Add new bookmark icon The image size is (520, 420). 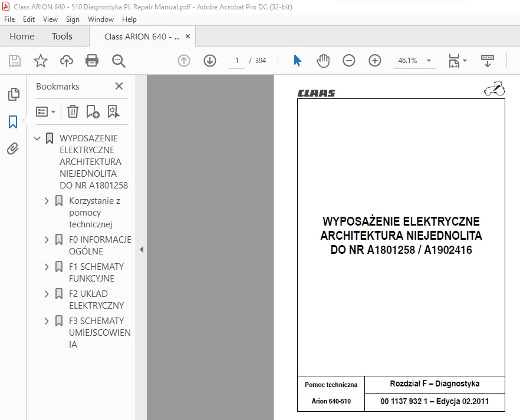93,111
